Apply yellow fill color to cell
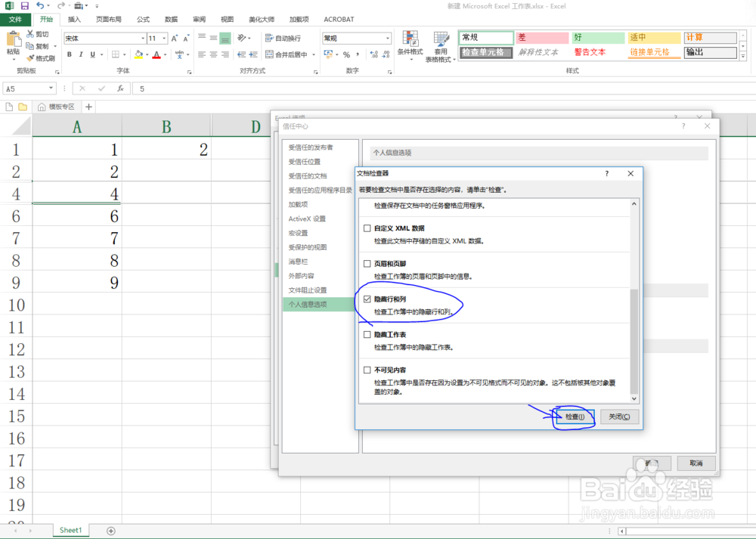Screen dimensions: 756x539 point(139,54)
